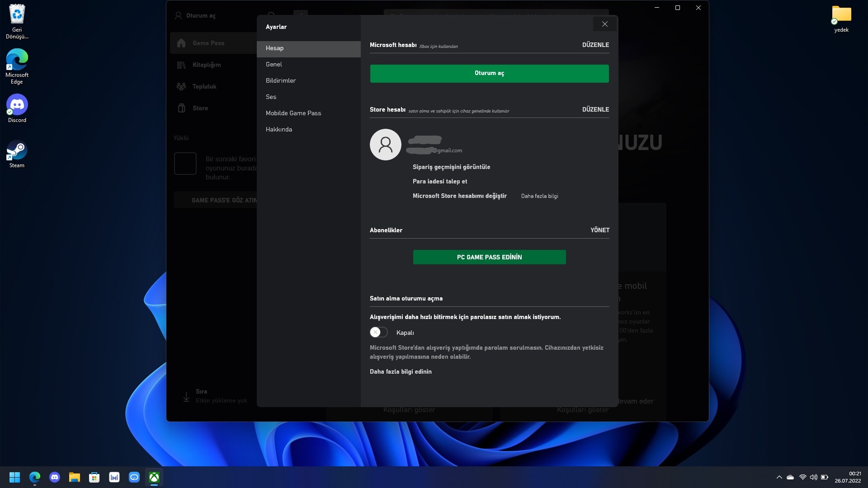Open the yedek folder on desktop
Viewport: 868px width, 488px height.
(x=841, y=19)
